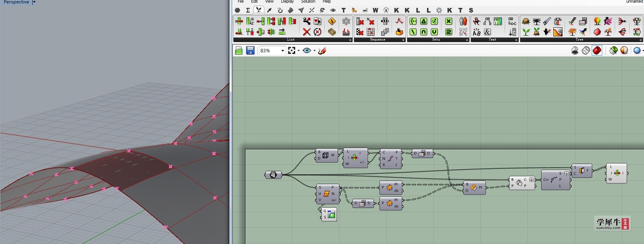
Task: Select the Explode Tree orange burst icon
Action: tap(572, 32)
